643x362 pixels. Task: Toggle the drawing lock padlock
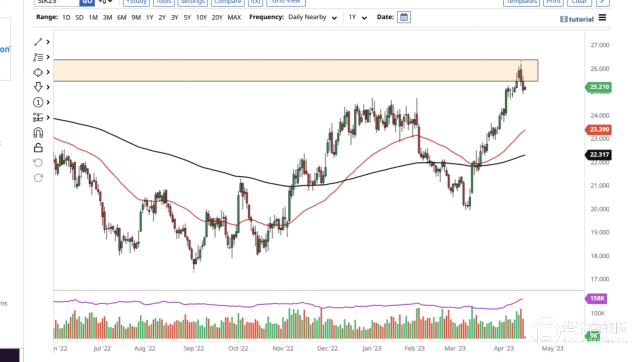click(38, 148)
